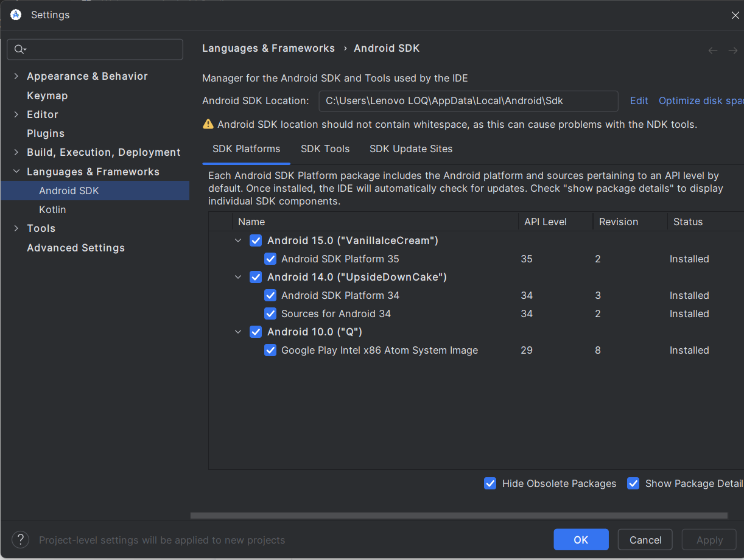Click the Android SDK Location path field
The width and height of the screenshot is (744, 560).
468,101
